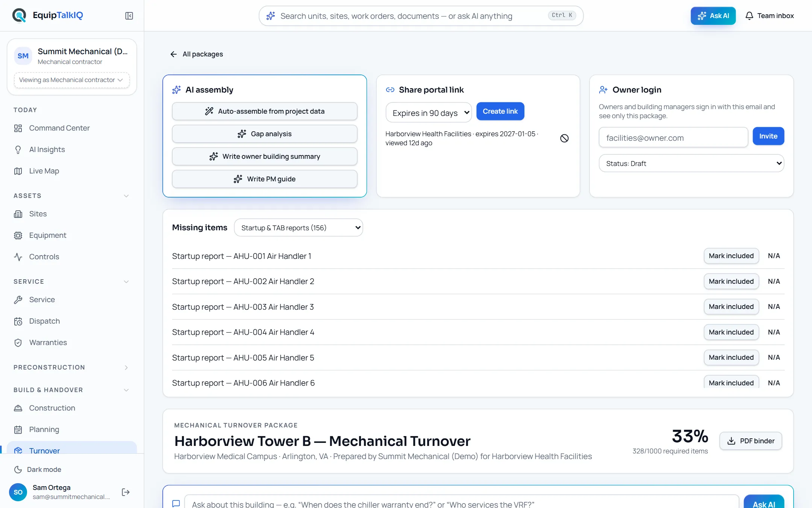Click Auto-assemble from project data
The height and width of the screenshot is (508, 812).
[x=265, y=111]
